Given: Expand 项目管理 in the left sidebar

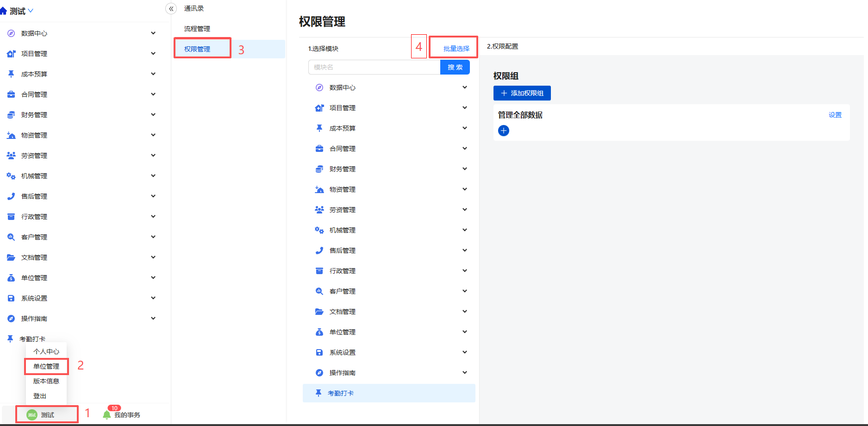Looking at the screenshot, I should 153,54.
